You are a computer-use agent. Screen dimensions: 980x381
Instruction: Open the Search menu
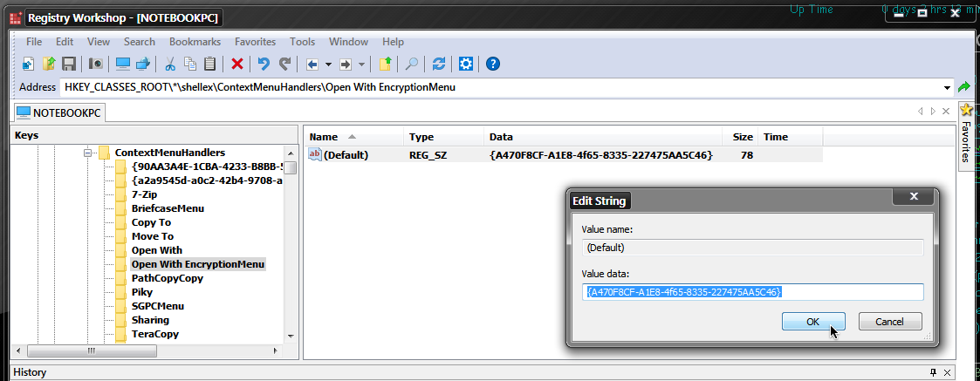point(140,42)
